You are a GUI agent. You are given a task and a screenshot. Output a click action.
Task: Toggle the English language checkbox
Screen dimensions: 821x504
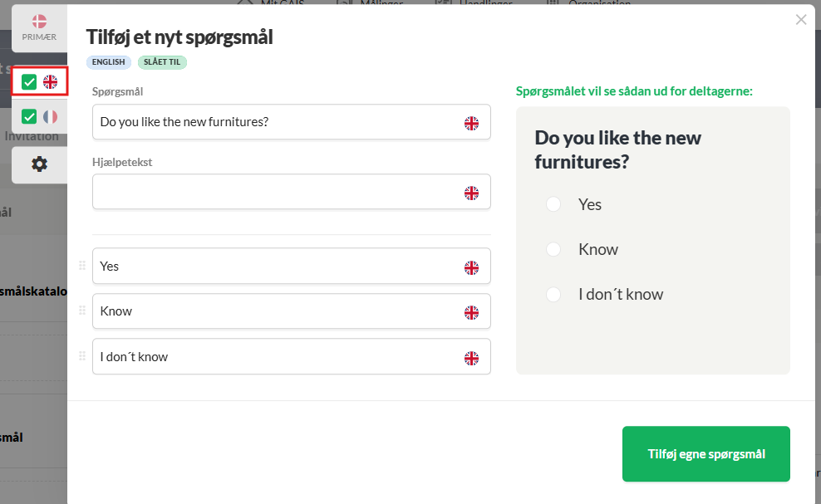tap(29, 81)
